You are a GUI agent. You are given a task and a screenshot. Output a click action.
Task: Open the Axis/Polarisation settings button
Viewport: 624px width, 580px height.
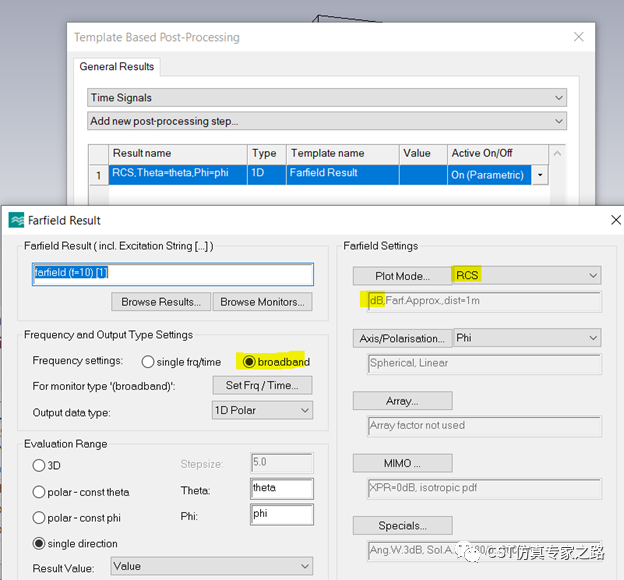[x=402, y=338]
